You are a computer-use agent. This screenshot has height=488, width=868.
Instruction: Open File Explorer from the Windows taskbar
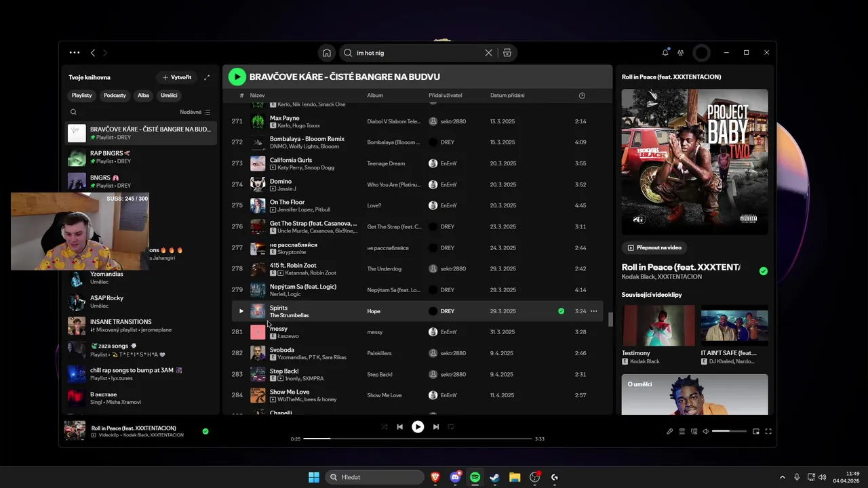tap(515, 477)
